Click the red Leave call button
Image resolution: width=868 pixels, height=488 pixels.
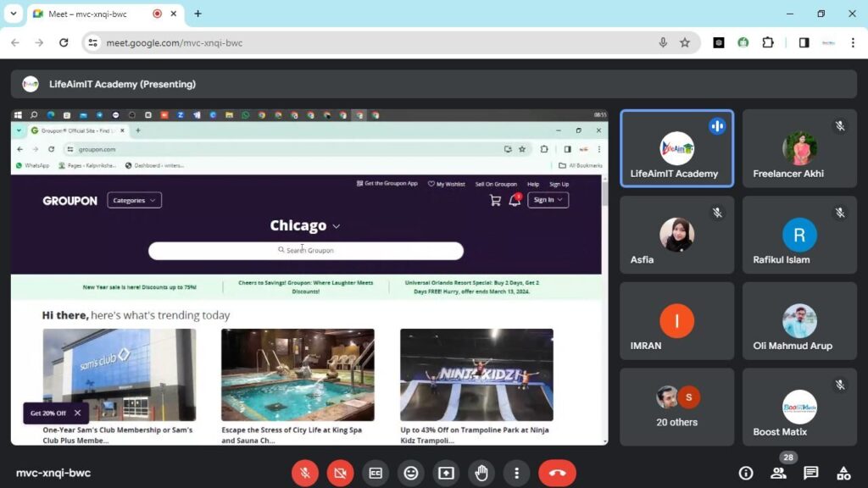click(557, 473)
